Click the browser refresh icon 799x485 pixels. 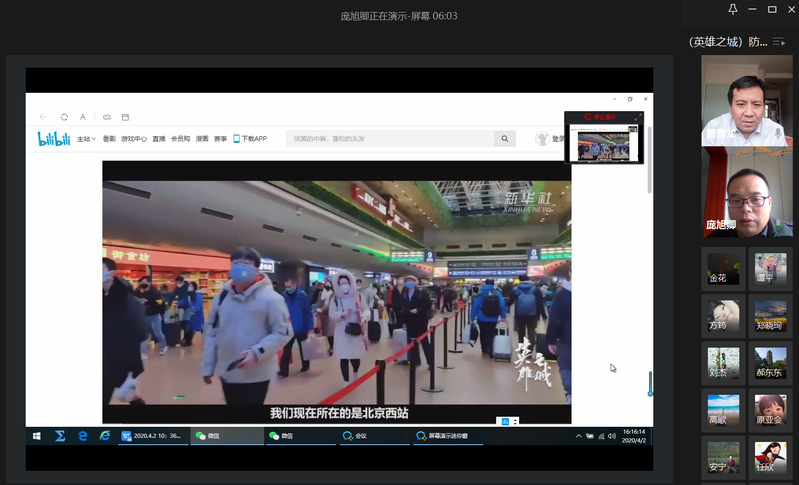pos(64,117)
